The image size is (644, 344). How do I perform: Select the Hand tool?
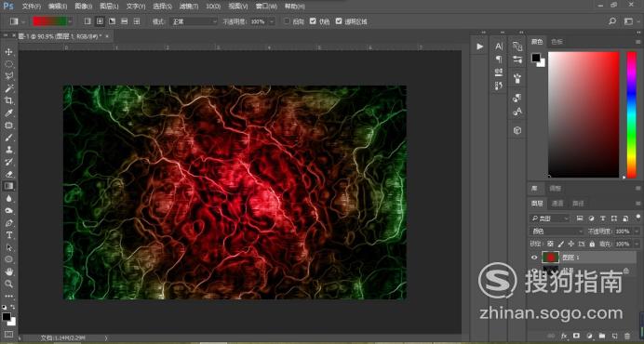tap(8, 271)
